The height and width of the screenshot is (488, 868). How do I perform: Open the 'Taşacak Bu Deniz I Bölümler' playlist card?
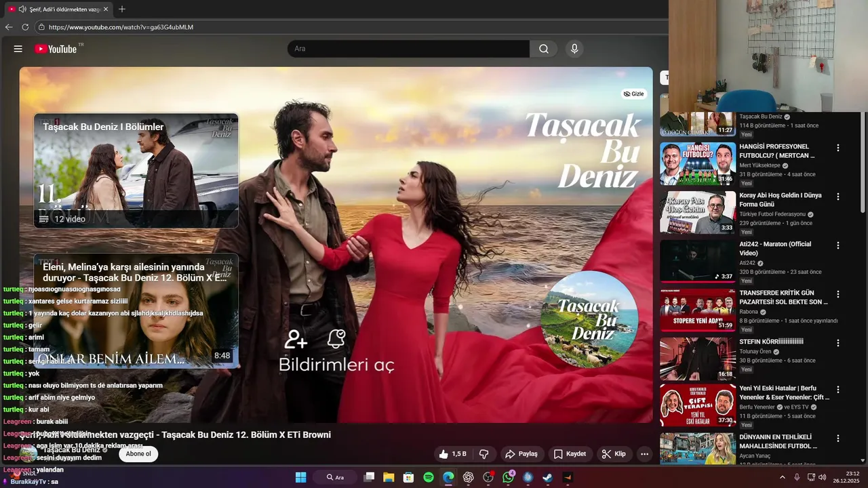pyautogui.click(x=136, y=171)
